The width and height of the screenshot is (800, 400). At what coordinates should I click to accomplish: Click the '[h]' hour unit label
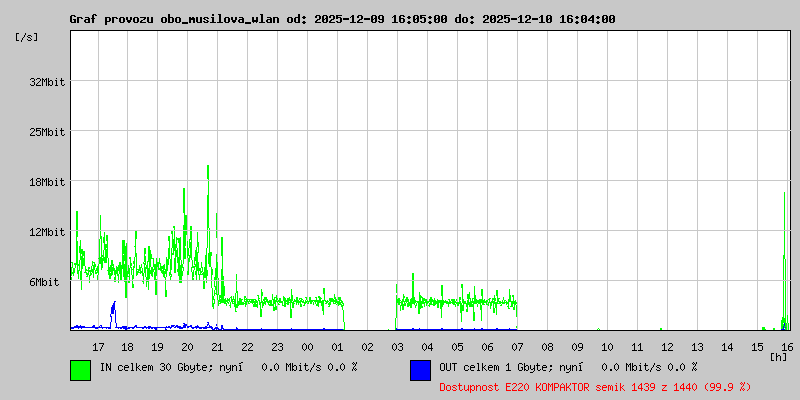779,356
